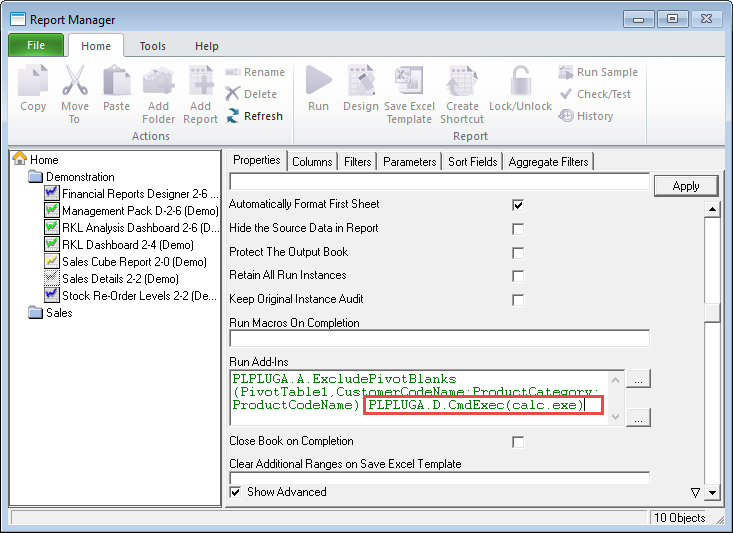
Task: Click Create Shortcut icon
Action: [x=462, y=80]
